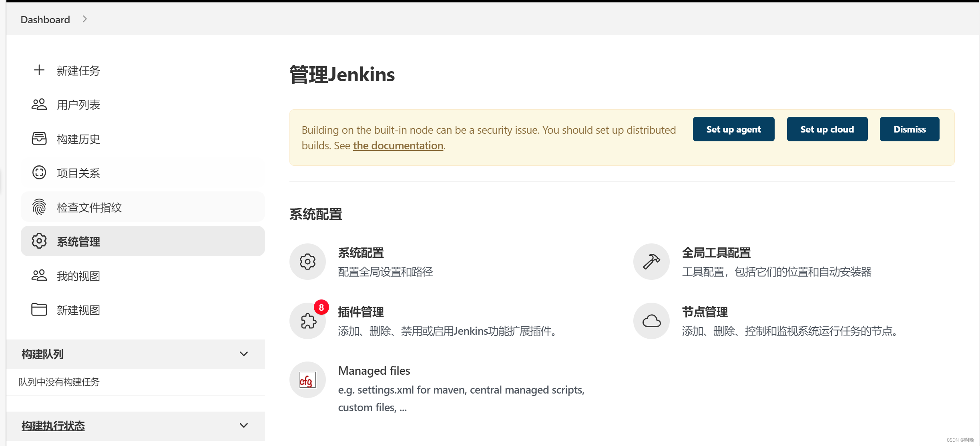Open the Dashboard breadcrumb arrow dropdown

[x=84, y=19]
